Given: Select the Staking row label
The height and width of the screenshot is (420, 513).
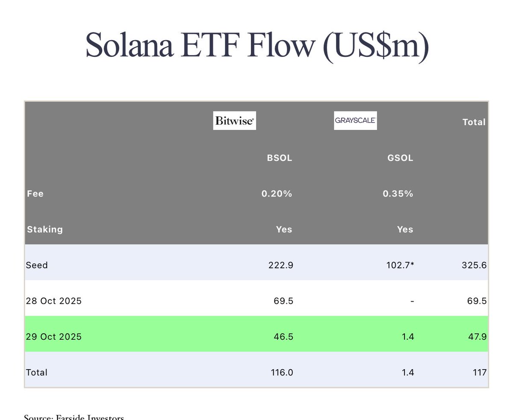Looking at the screenshot, I should click(x=45, y=229).
